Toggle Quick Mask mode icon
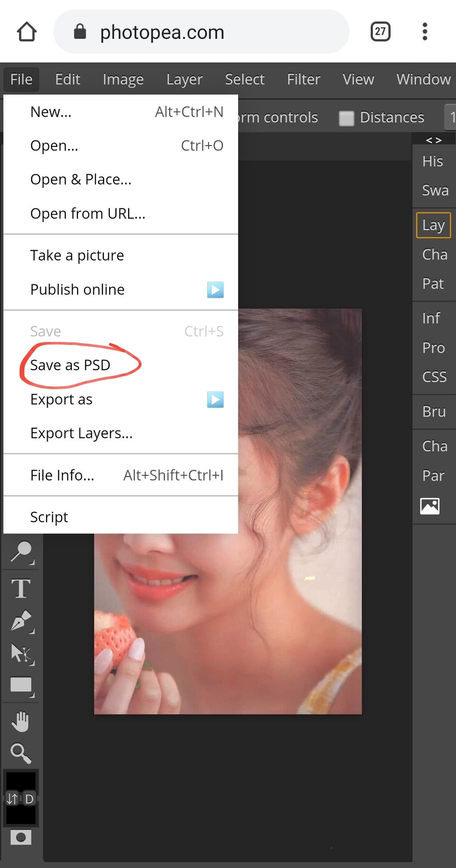Image resolution: width=456 pixels, height=868 pixels. (x=21, y=838)
